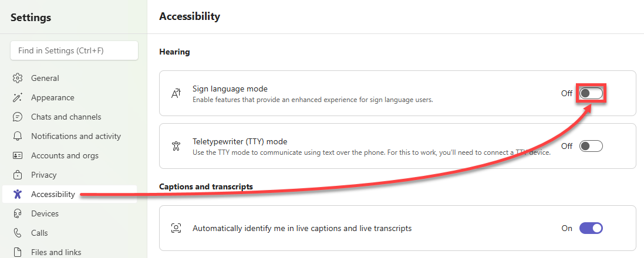Enable the Sign language mode toggle
Viewport: 644px width, 258px height.
[x=591, y=93]
